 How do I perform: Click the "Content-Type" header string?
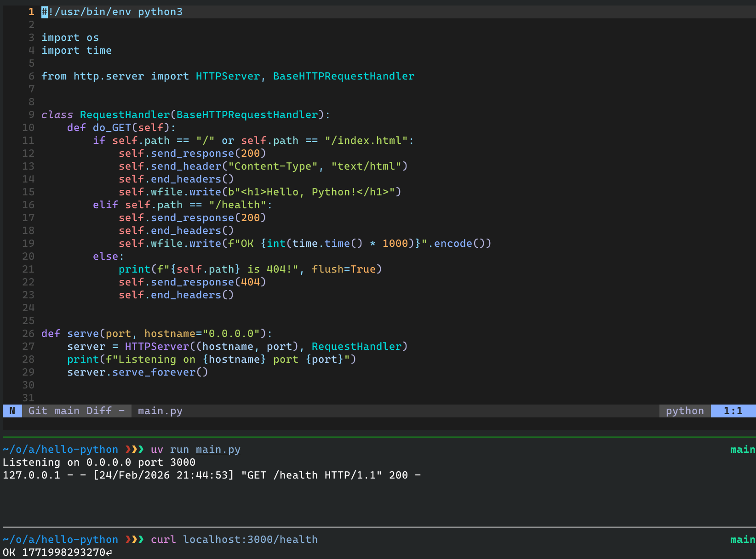(x=273, y=166)
